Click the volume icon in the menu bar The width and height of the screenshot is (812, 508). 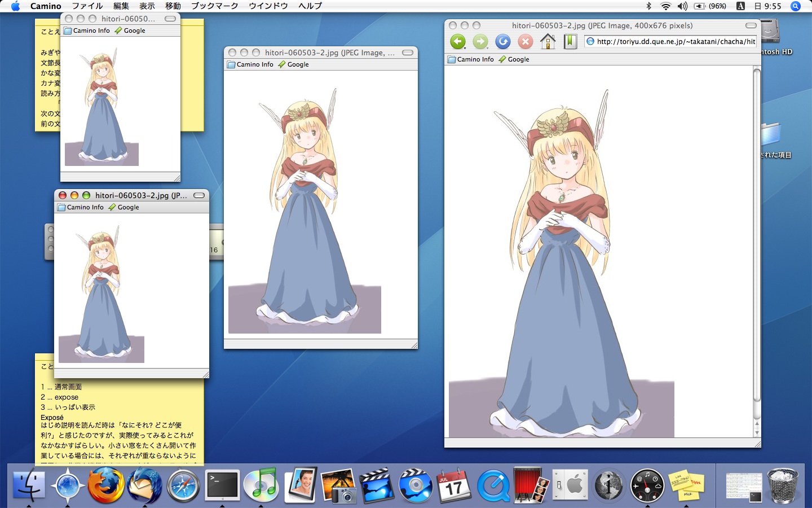tap(682, 6)
